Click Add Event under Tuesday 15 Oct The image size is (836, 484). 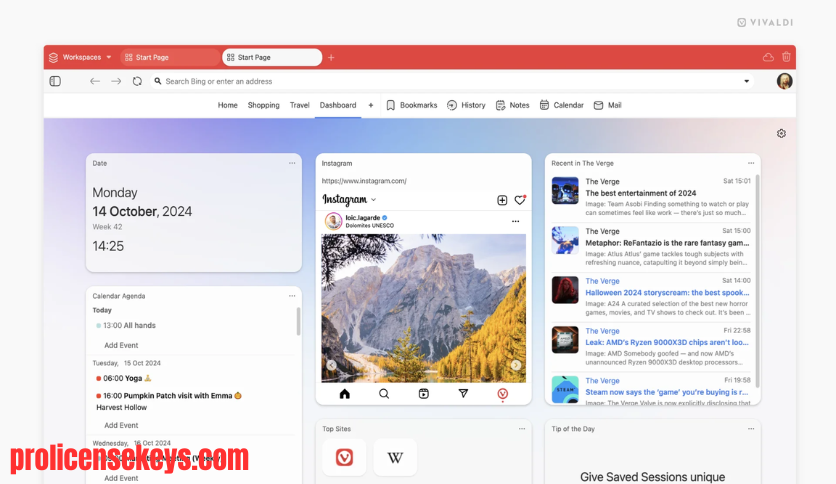point(121,425)
